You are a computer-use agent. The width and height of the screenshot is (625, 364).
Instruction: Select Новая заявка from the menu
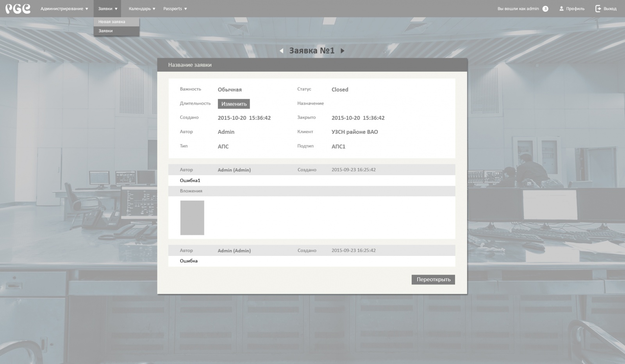[x=116, y=22]
